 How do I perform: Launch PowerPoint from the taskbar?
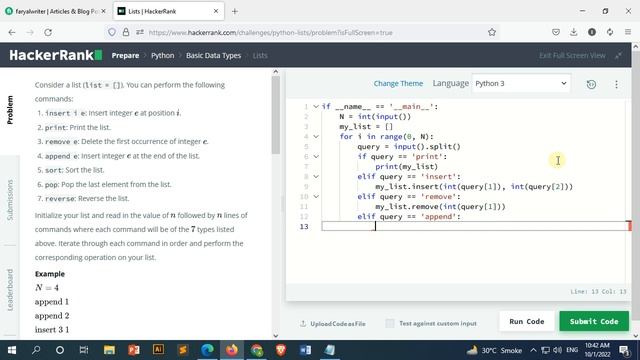134,350
